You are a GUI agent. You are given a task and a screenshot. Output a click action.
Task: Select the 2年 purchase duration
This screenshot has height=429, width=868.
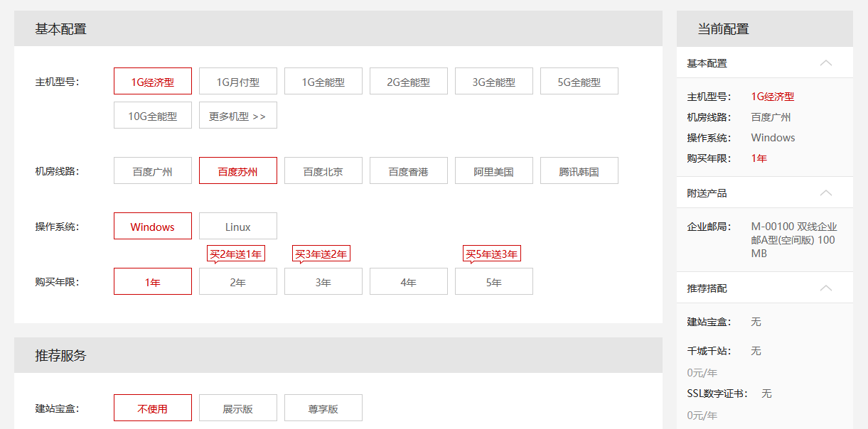point(238,282)
